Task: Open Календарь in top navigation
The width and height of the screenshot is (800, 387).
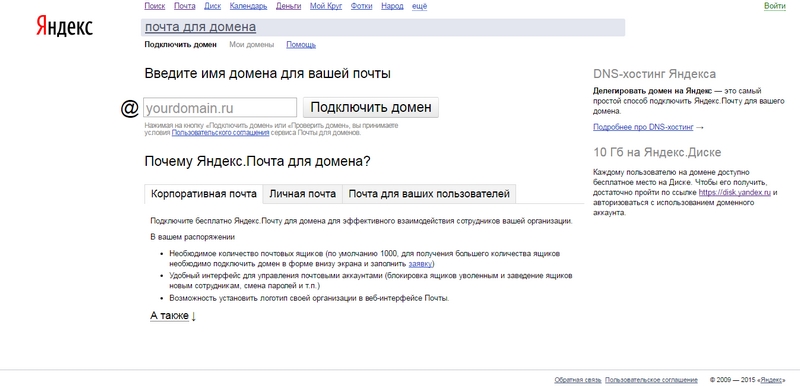Action: click(x=248, y=6)
